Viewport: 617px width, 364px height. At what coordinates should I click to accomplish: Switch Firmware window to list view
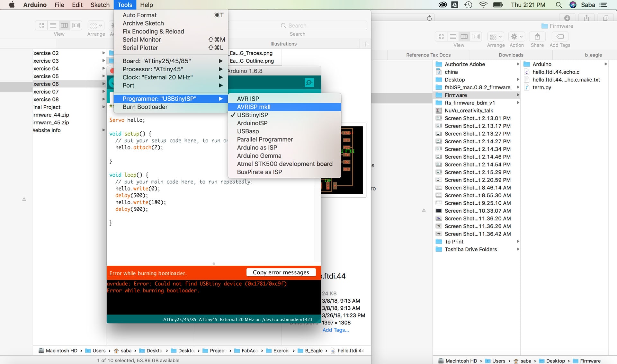[x=453, y=37]
